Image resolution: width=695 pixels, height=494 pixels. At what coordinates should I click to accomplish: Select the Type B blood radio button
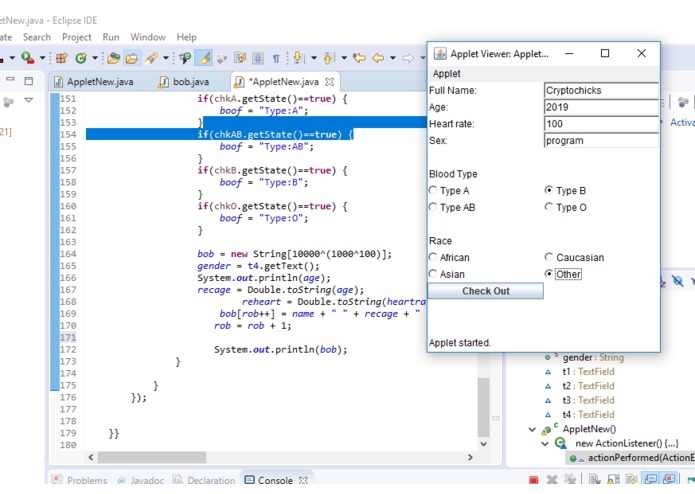[549, 190]
